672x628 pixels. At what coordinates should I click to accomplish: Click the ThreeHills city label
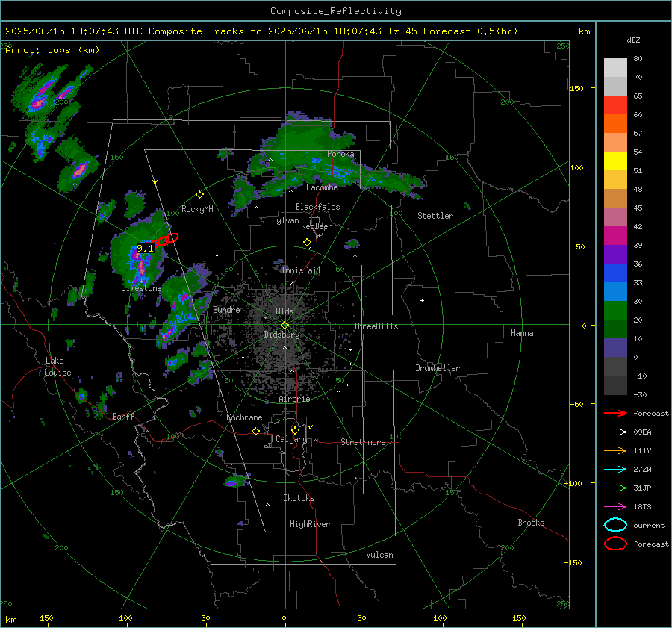click(376, 326)
